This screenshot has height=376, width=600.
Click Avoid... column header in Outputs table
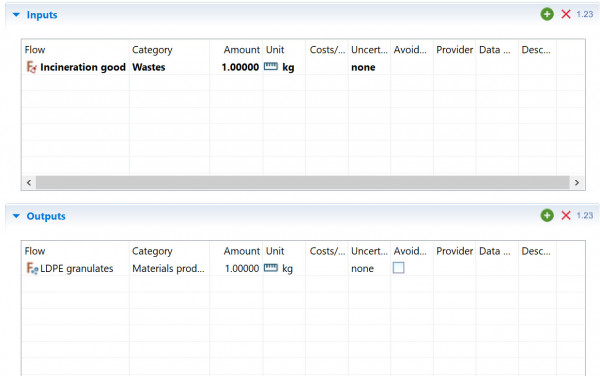(x=410, y=251)
